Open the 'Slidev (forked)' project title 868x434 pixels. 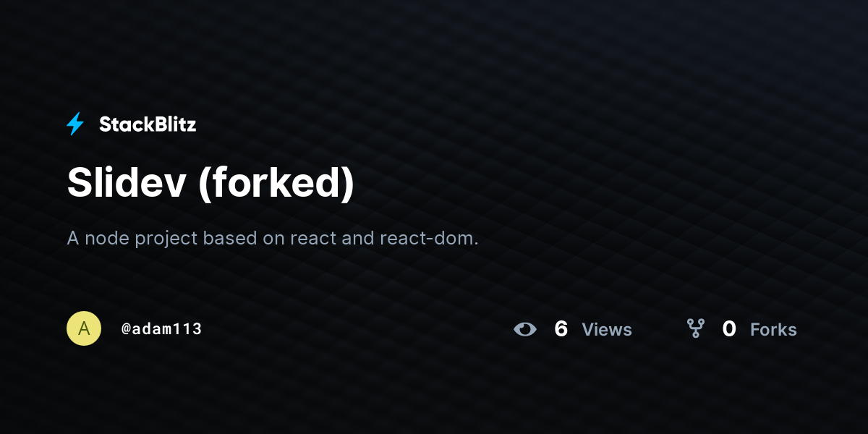211,182
